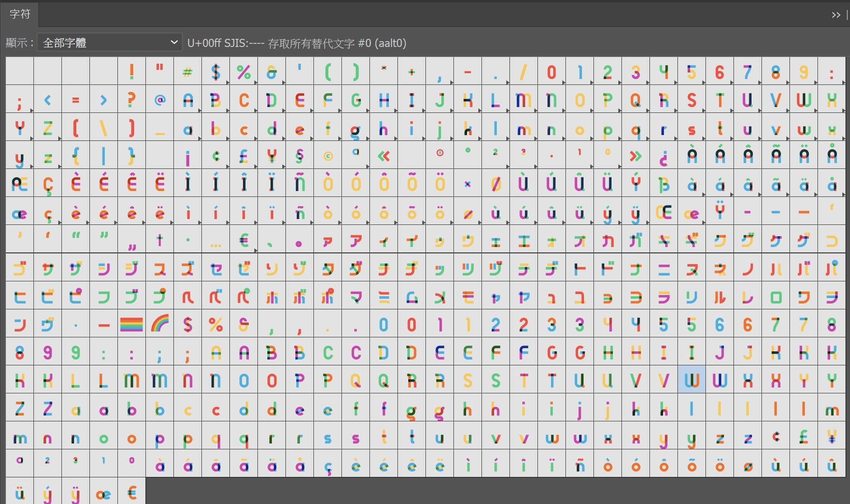Pick the uppercase Œ ligature glyph
This screenshot has height=504, width=850.
click(663, 211)
